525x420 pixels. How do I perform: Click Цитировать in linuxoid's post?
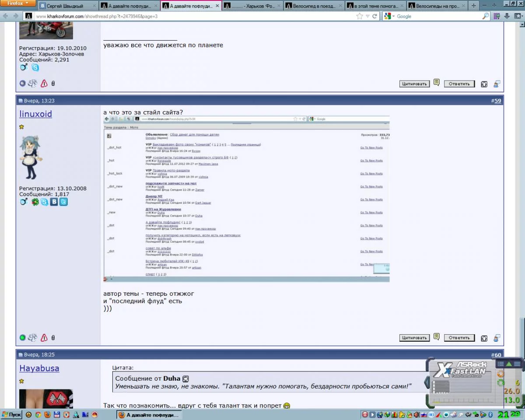pyautogui.click(x=414, y=338)
